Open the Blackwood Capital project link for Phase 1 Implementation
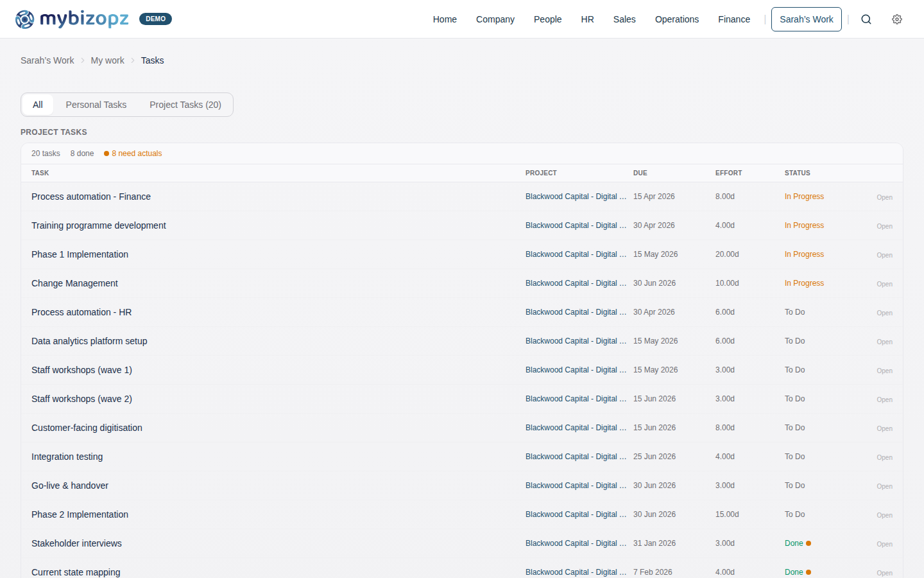The width and height of the screenshot is (924, 578). [575, 254]
